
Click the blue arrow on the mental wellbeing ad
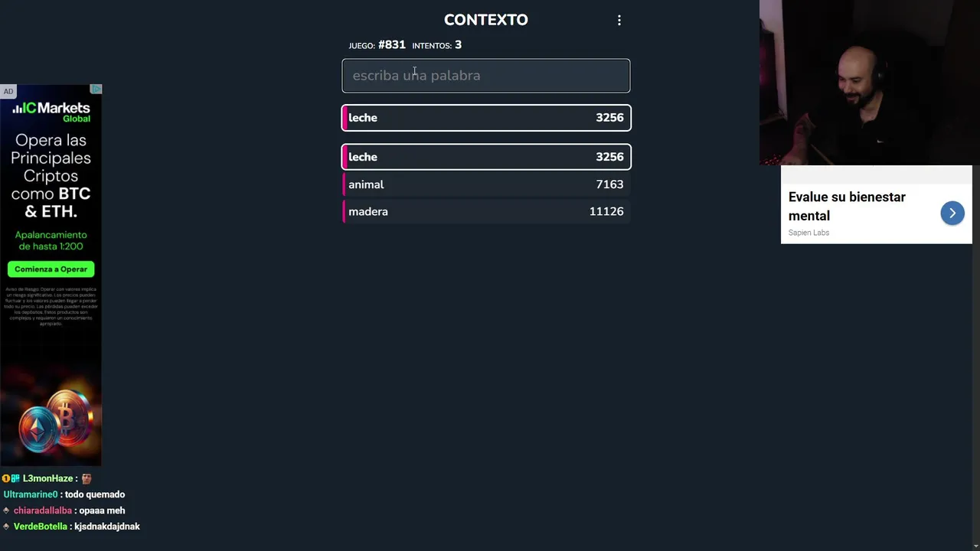click(x=952, y=213)
